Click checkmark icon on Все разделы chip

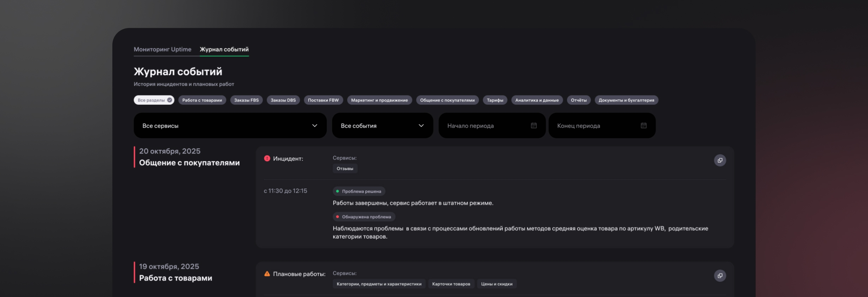[x=170, y=100]
